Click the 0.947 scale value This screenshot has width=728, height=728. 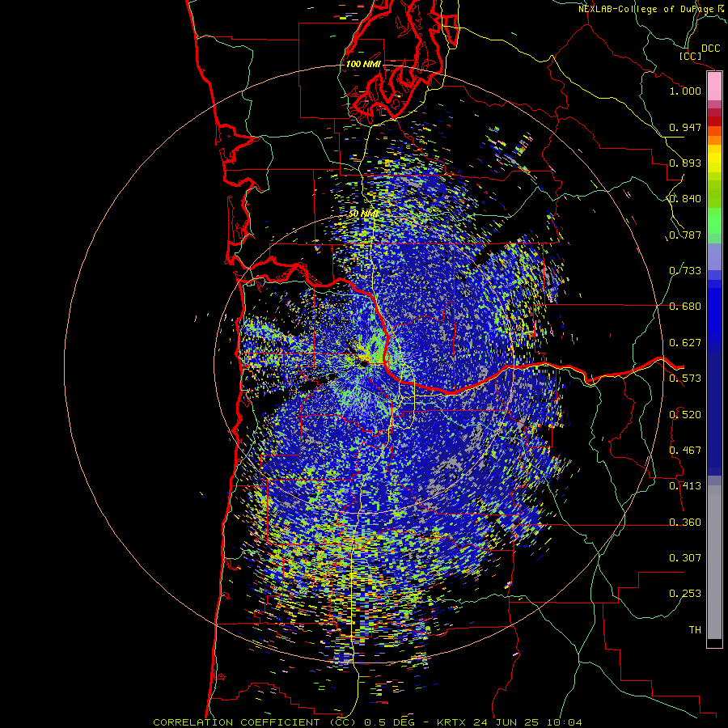[x=685, y=127]
